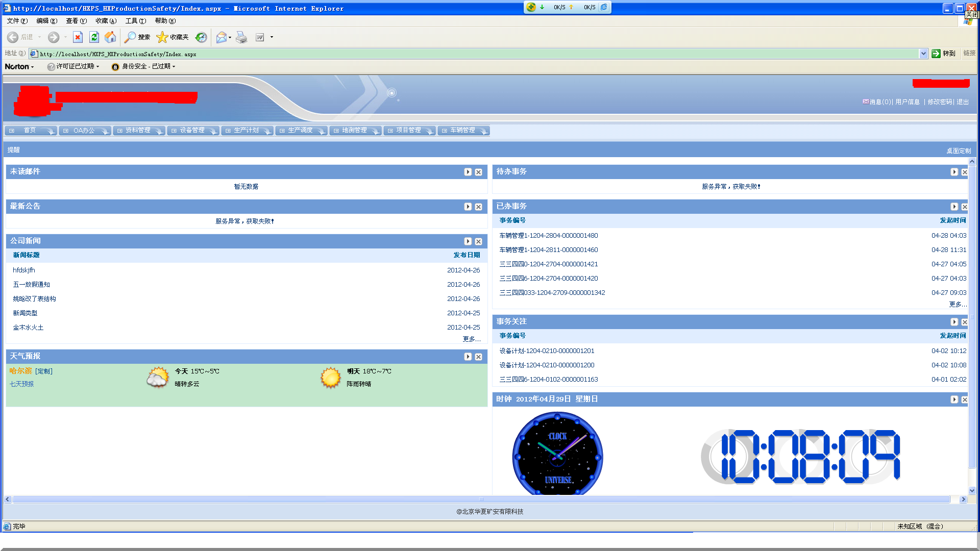This screenshot has height=551, width=980.
Task: Refresh the page via toolbar icon
Action: point(94,37)
